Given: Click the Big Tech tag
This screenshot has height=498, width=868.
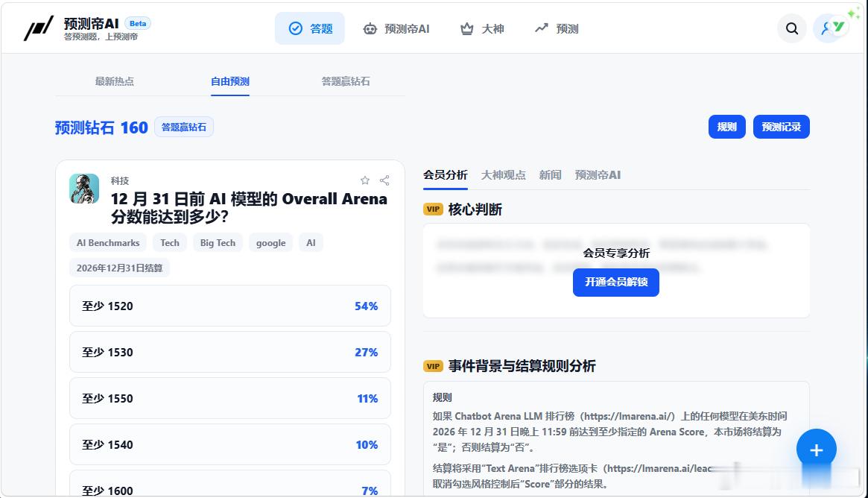Looking at the screenshot, I should pos(218,242).
